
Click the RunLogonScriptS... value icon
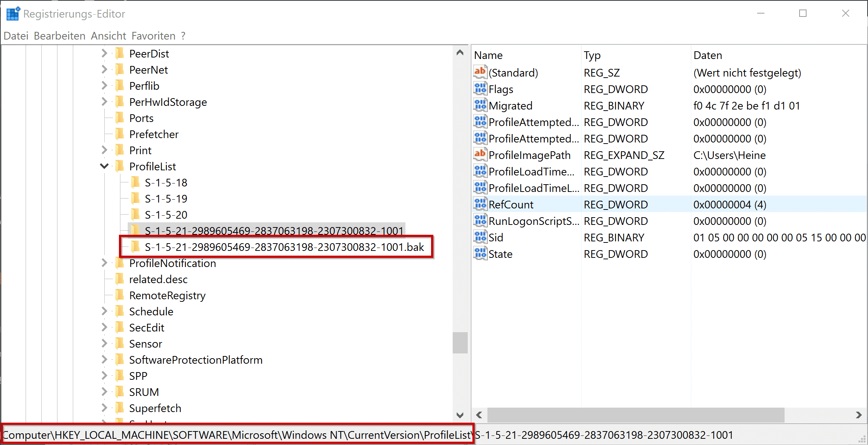(x=480, y=220)
